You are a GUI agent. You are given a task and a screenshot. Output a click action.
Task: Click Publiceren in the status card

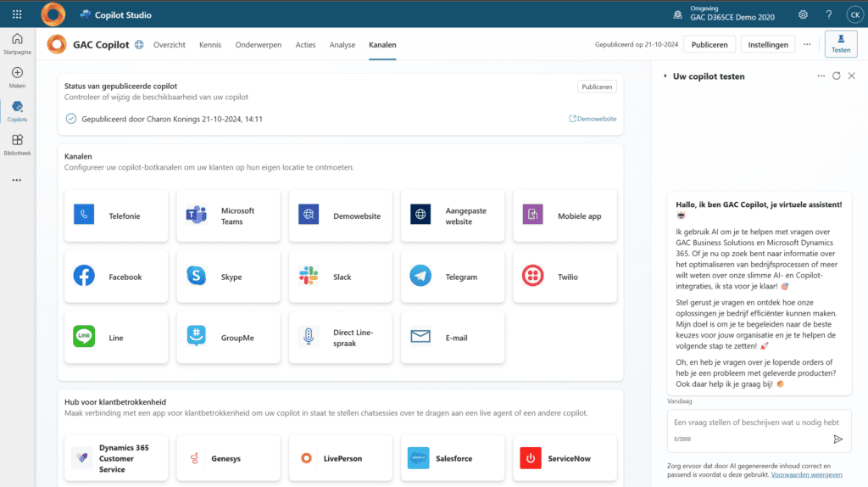(x=597, y=87)
